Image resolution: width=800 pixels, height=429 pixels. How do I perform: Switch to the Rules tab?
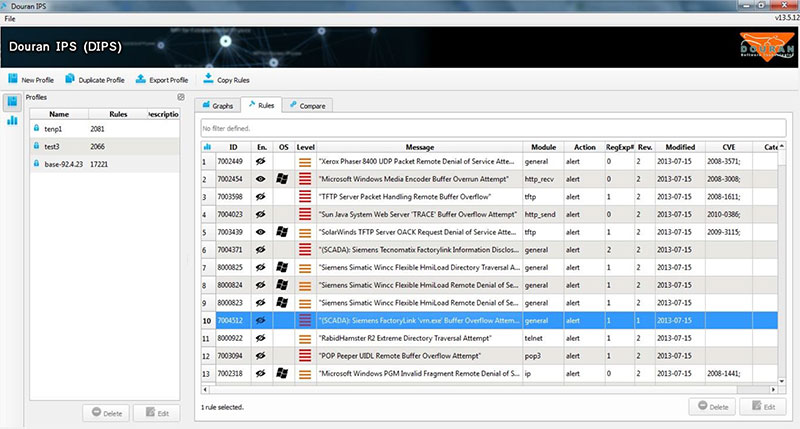pyautogui.click(x=261, y=105)
